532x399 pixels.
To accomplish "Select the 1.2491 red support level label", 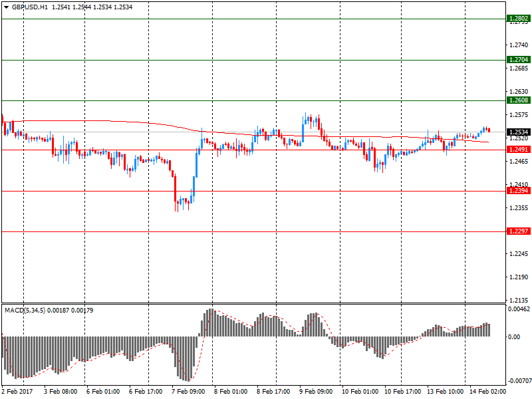I will click(519, 149).
